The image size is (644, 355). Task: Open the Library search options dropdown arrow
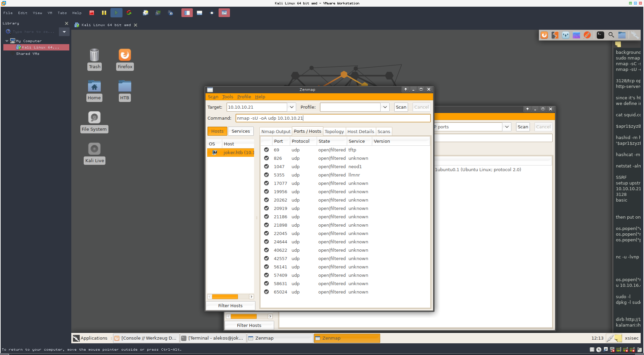pyautogui.click(x=64, y=32)
